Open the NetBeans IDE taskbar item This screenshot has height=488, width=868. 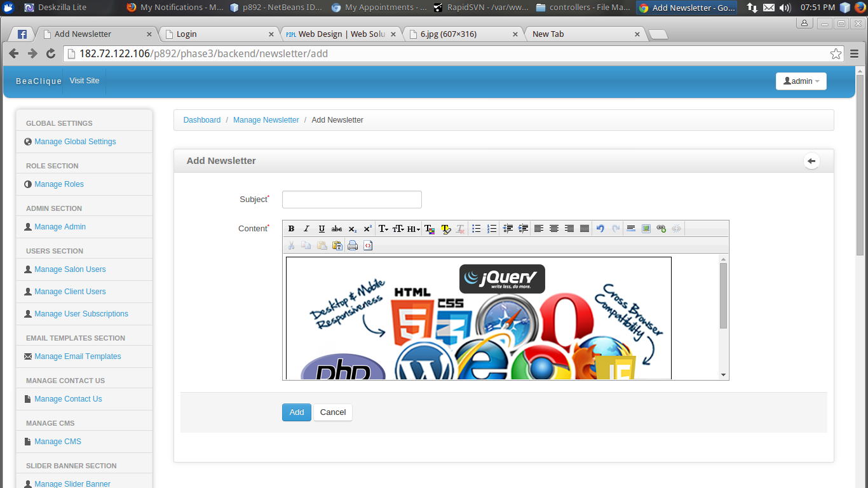point(275,8)
